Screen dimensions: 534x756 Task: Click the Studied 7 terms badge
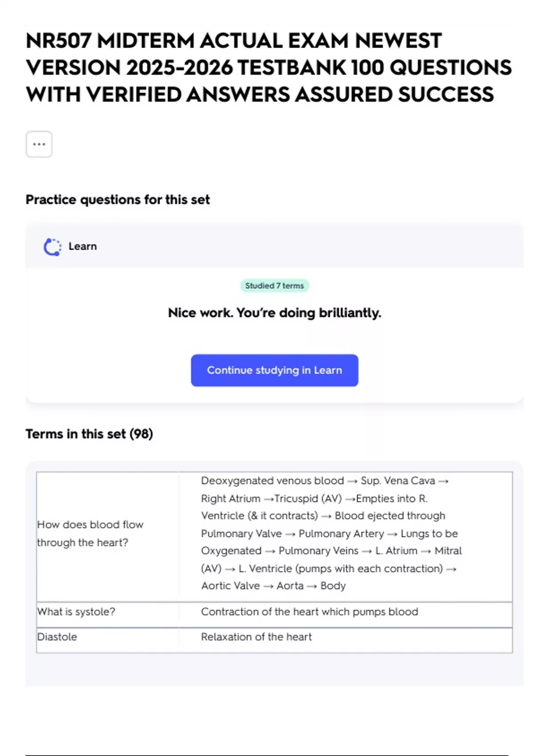click(x=274, y=286)
